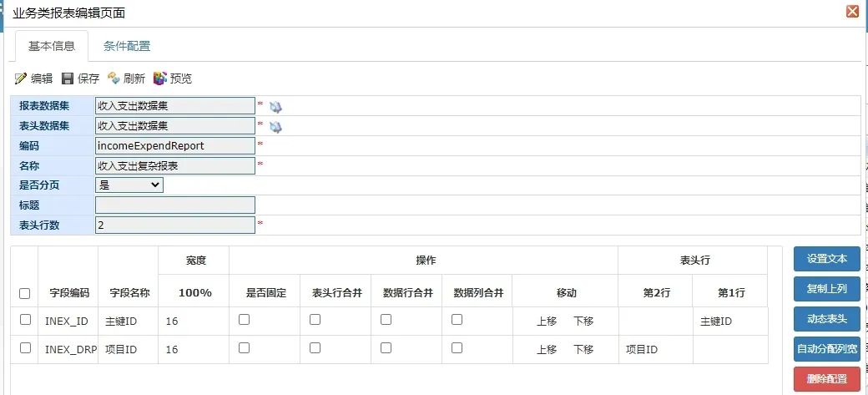Open the header dataset picker icon
Image resolution: width=868 pixels, height=395 pixels.
coord(275,126)
